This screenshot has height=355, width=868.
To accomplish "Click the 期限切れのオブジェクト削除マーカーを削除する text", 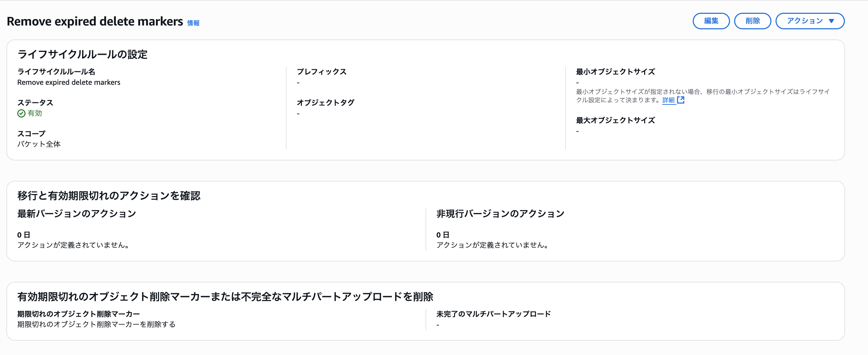I will (x=96, y=324).
